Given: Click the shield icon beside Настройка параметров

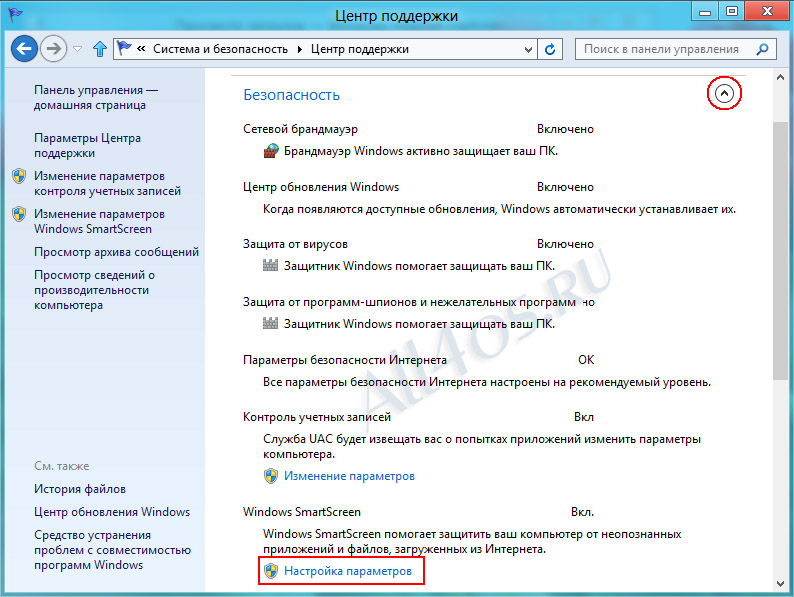Looking at the screenshot, I should [271, 571].
